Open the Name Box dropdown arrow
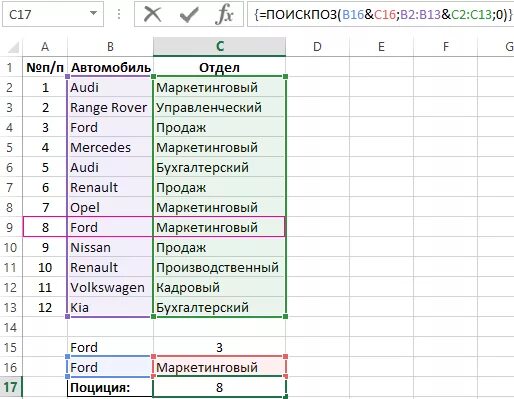Image resolution: width=514 pixels, height=399 pixels. click(93, 14)
